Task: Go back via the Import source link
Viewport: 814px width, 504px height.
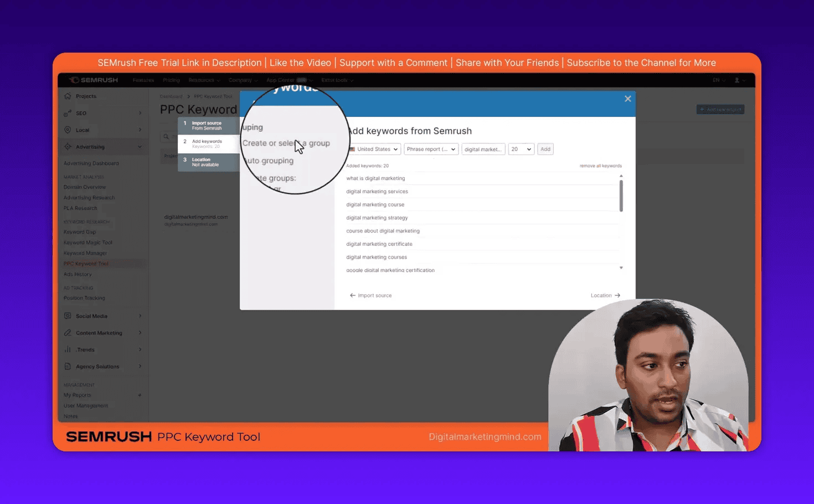Action: [x=370, y=295]
